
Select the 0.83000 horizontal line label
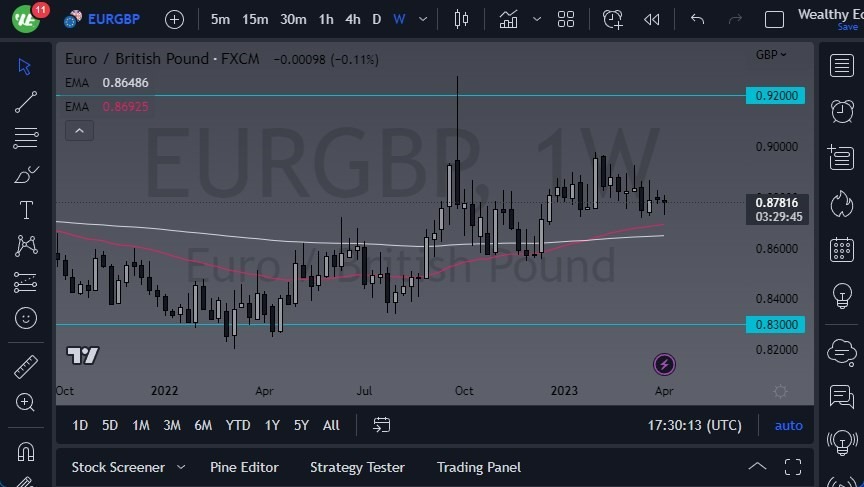tap(775, 324)
